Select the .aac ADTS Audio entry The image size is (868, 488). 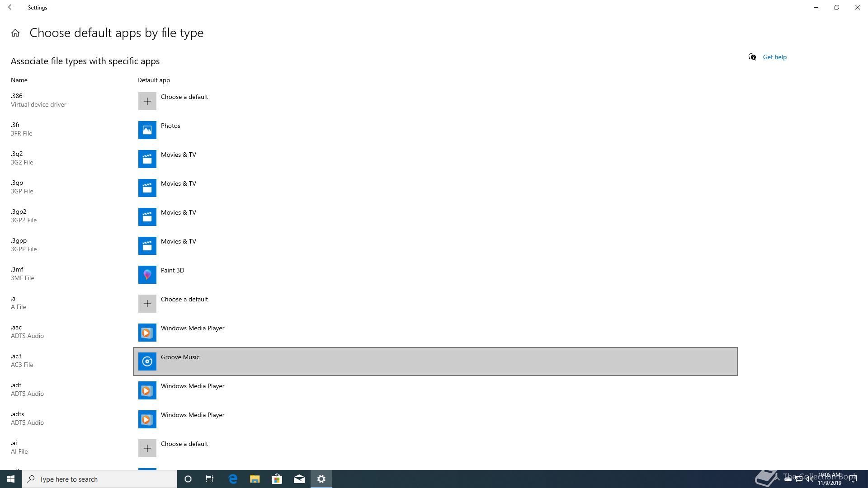point(27,332)
